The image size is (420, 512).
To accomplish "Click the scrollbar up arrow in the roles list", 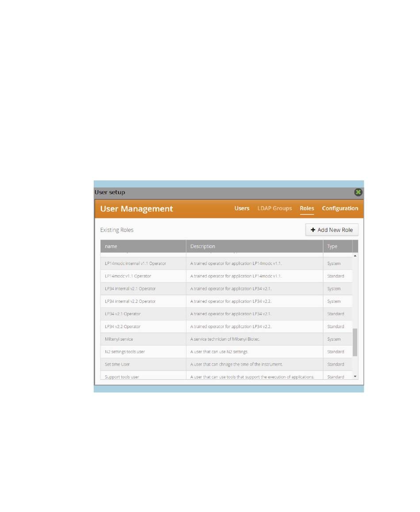I will click(x=355, y=256).
